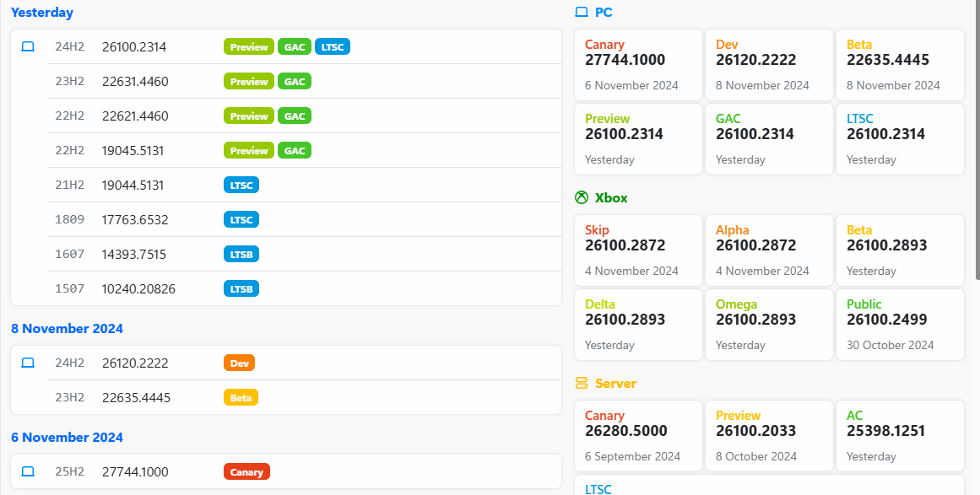Choose GAC badge on the 22621.4460 row
This screenshot has height=495, width=980.
pyautogui.click(x=295, y=116)
